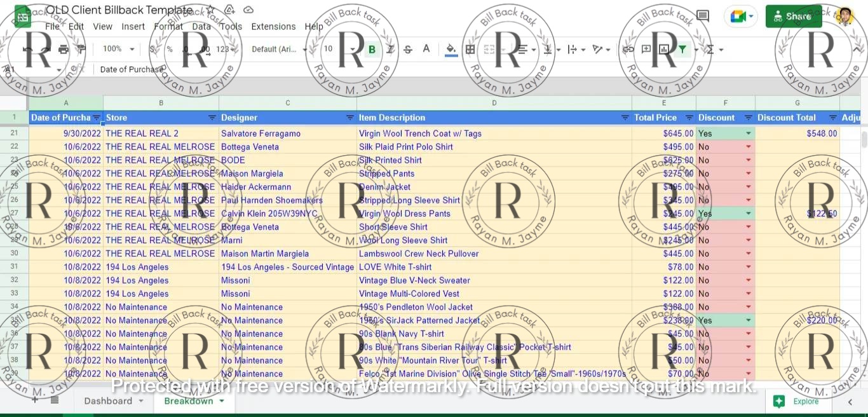The height and width of the screenshot is (417, 868).
Task: Open horizontal align options
Action: 525,49
